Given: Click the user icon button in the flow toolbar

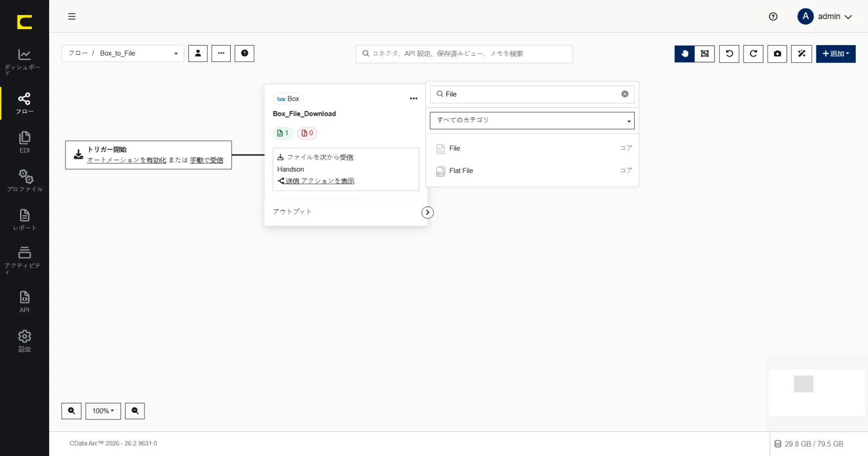Looking at the screenshot, I should [x=198, y=54].
